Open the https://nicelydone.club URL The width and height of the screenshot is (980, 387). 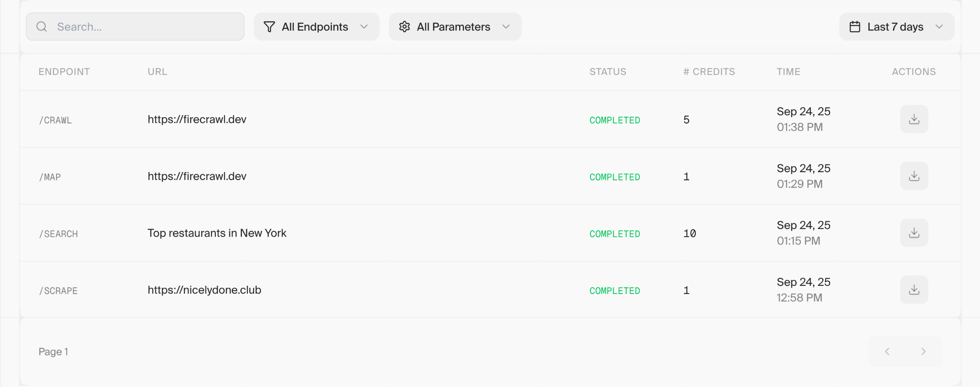[204, 290]
